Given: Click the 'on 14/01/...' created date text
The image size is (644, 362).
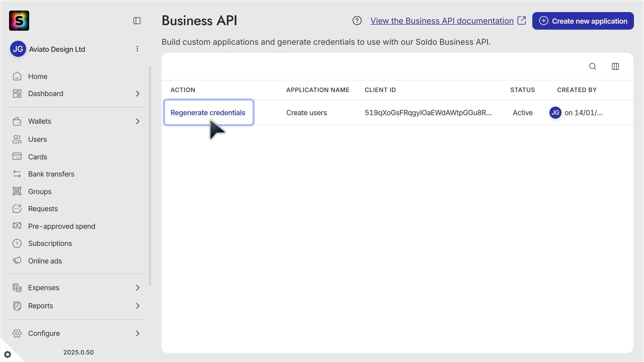Looking at the screenshot, I should 584,113.
